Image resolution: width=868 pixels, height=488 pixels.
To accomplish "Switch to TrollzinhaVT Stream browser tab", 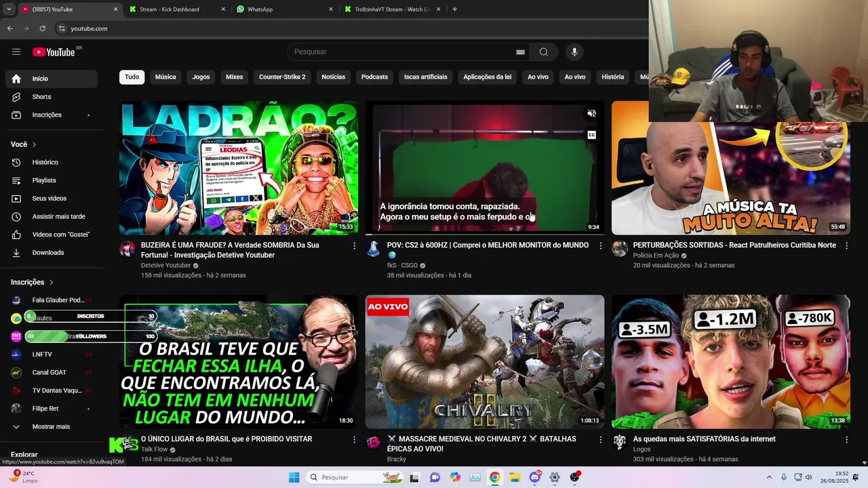I will [392, 9].
